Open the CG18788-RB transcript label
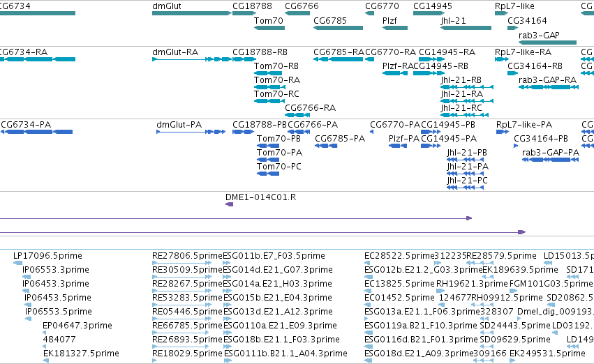Viewport: 594px width, 364px height. tap(260, 52)
